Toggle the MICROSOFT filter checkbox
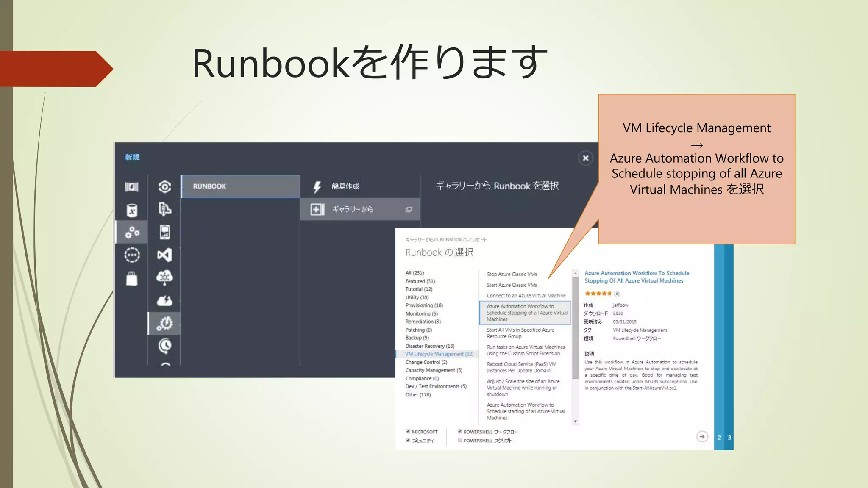868x488 pixels. (408, 432)
